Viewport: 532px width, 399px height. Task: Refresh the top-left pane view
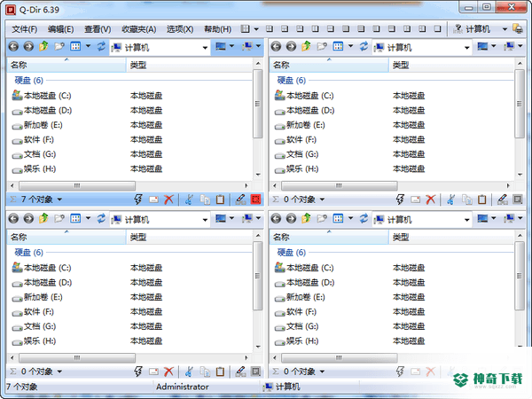coord(101,46)
